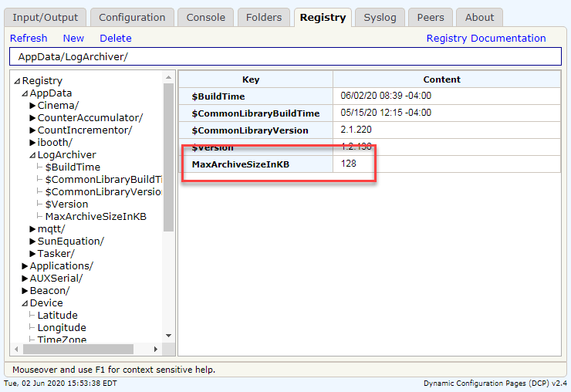Click the tree vertical scrollbar thumb

pos(168,157)
